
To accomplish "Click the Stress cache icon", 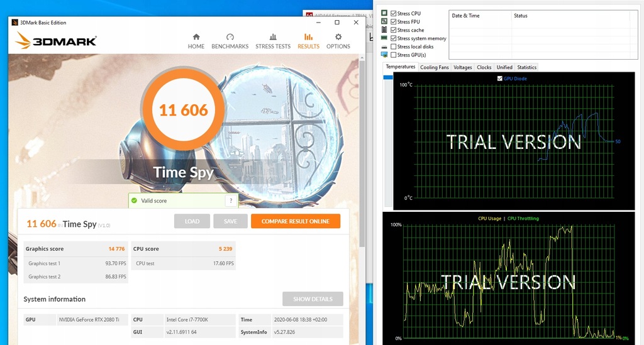I will coord(384,30).
